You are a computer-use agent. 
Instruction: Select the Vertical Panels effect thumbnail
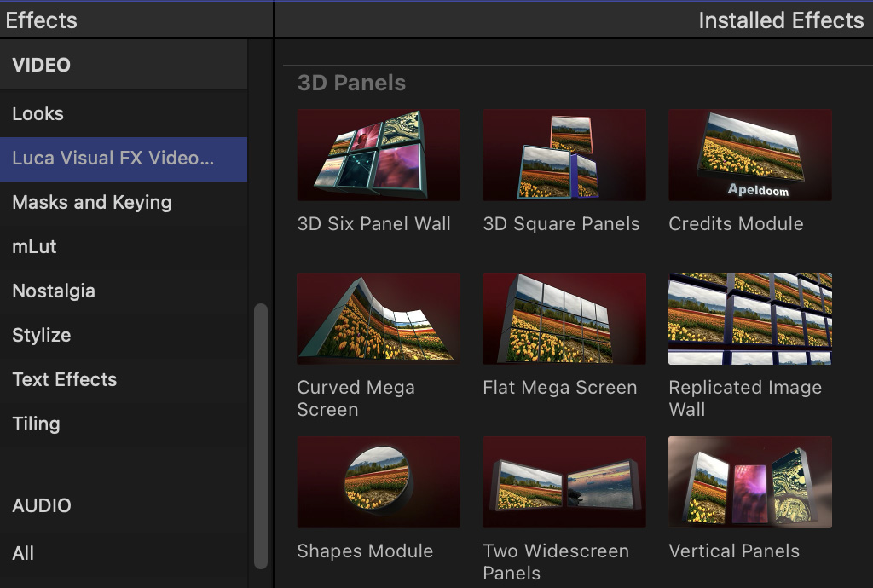click(749, 481)
